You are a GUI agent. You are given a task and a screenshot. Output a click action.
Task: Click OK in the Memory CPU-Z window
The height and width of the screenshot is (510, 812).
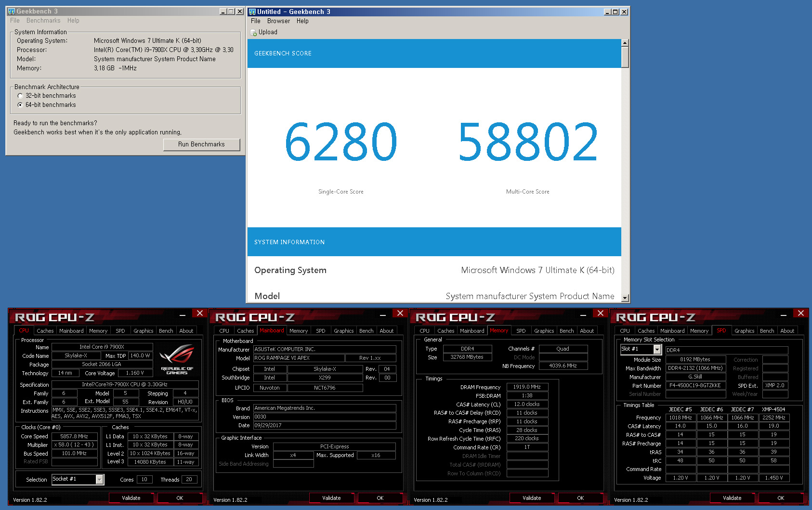point(580,498)
